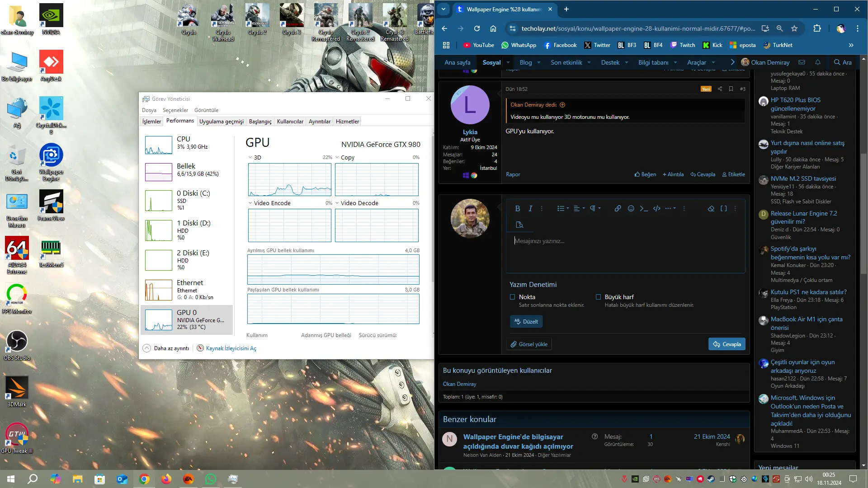This screenshot has height=488, width=868.
Task: Open the Wallpaper Engine desktop icon
Action: click(51, 162)
